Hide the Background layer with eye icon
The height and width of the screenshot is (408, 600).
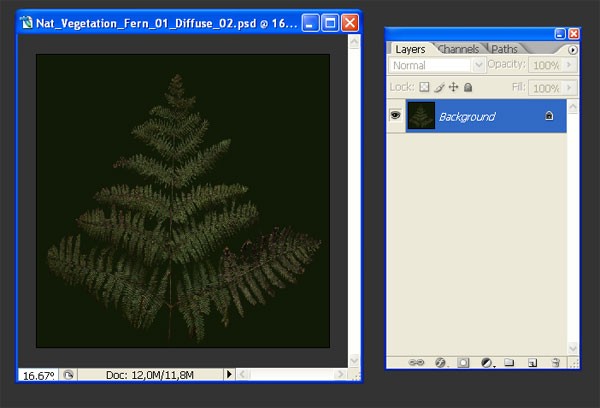(395, 115)
